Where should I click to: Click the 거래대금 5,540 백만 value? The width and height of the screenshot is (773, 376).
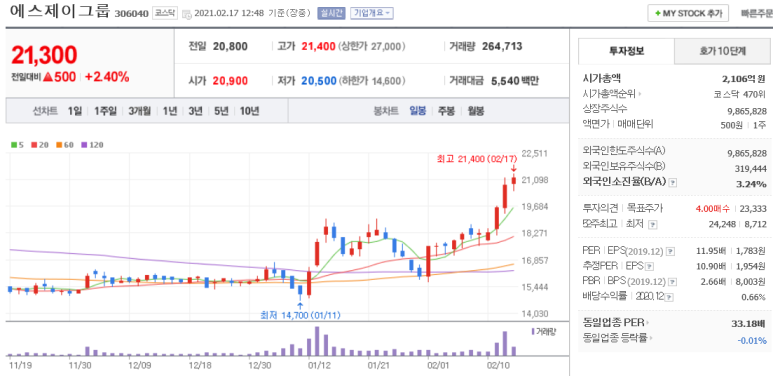[515, 81]
